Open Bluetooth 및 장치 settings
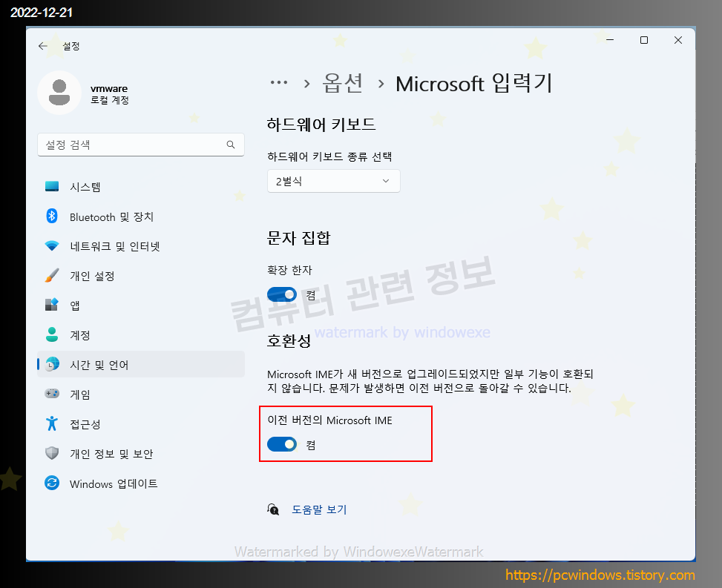The width and height of the screenshot is (722, 588). point(141,217)
